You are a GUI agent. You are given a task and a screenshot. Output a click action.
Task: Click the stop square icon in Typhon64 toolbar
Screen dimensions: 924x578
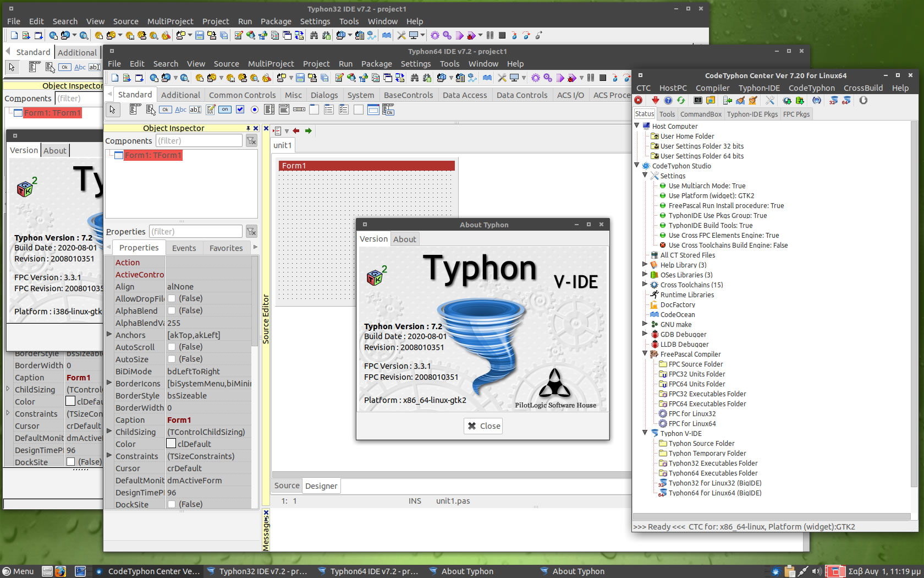(x=603, y=78)
